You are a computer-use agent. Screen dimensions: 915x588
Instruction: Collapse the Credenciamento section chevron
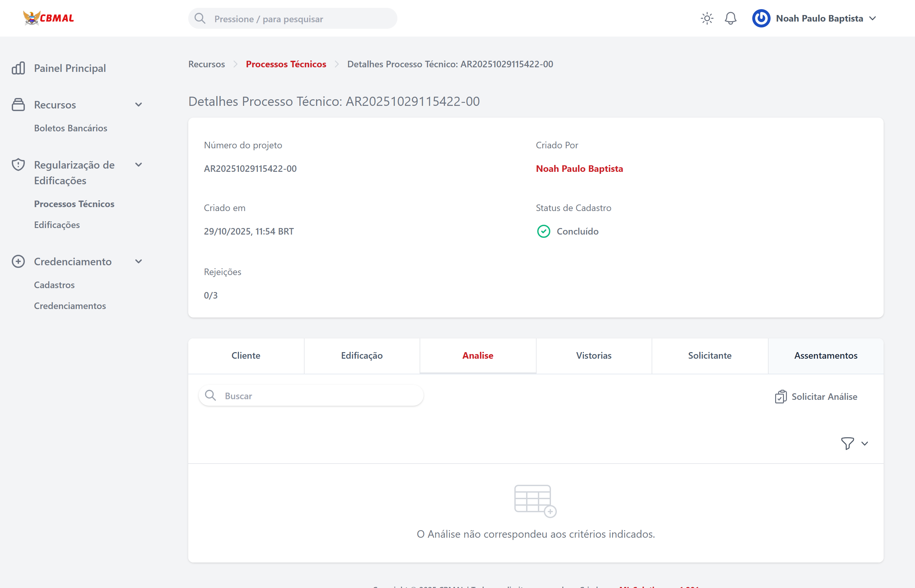coord(139,262)
